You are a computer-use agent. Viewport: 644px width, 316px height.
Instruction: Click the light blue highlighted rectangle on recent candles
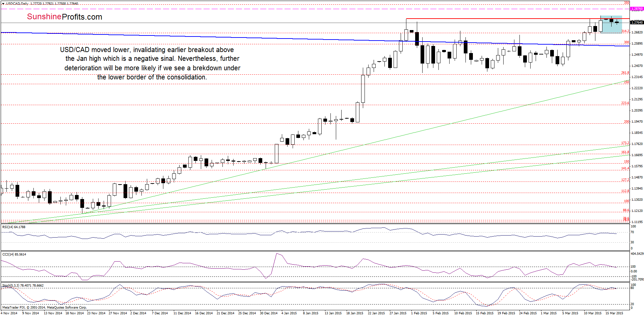tap(611, 24)
